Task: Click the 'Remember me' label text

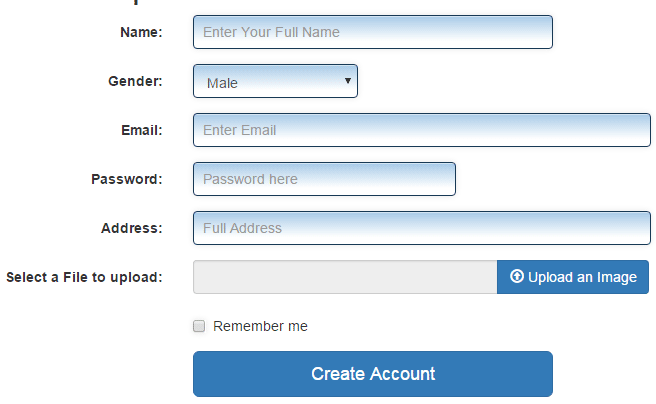Action: click(x=260, y=326)
